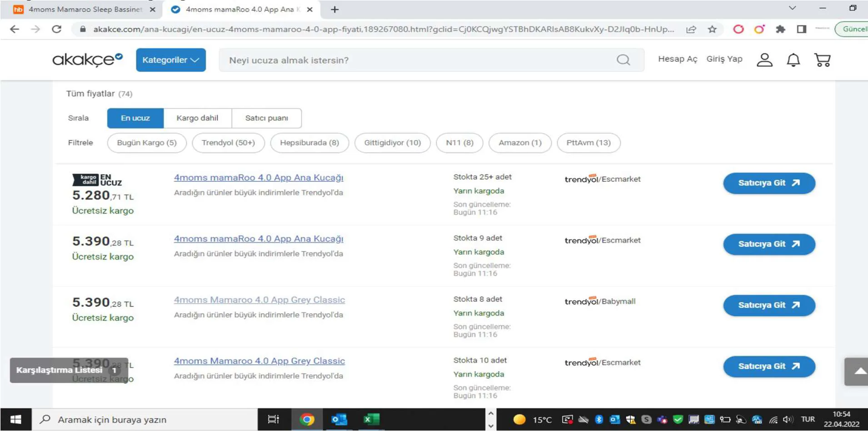Open Babymall's Mamaroo 4.0 App Grey Classic link

(x=259, y=300)
